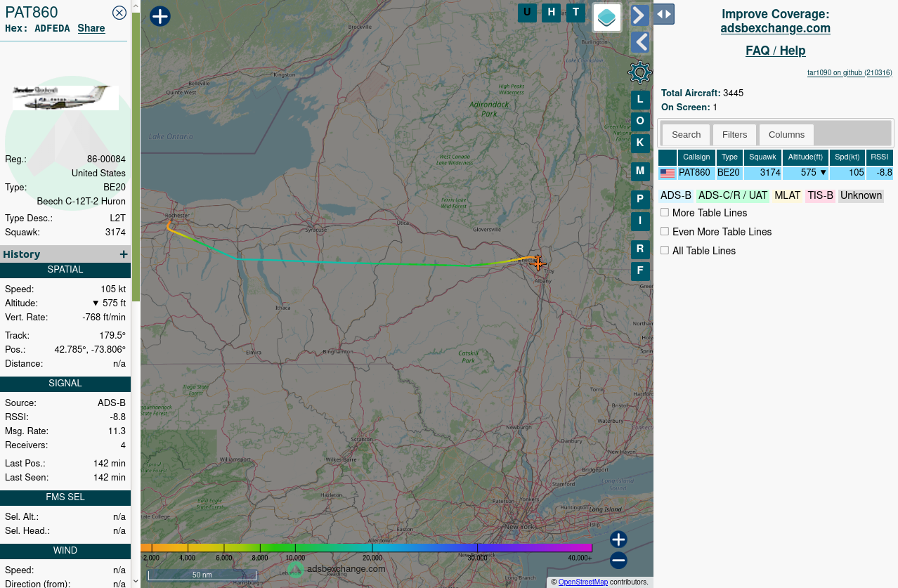898x588 pixels.
Task: Click the WIND section header
Action: tap(65, 551)
